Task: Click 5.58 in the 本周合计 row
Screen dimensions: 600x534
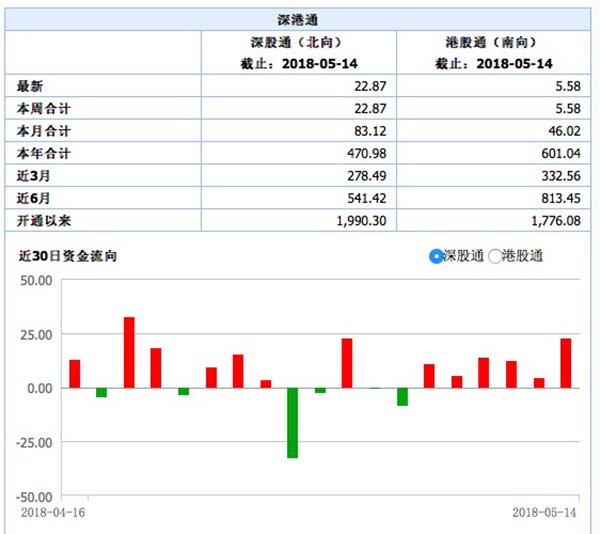Action: [568, 109]
